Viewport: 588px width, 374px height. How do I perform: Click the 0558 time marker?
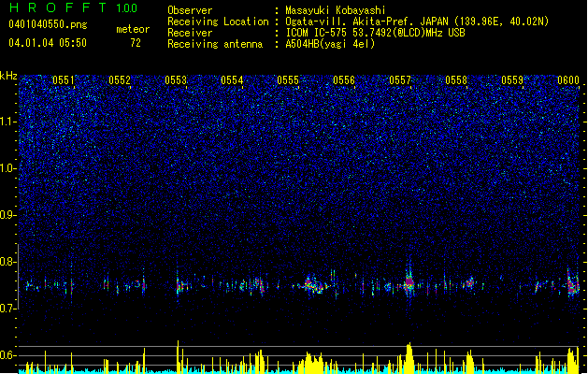(456, 80)
